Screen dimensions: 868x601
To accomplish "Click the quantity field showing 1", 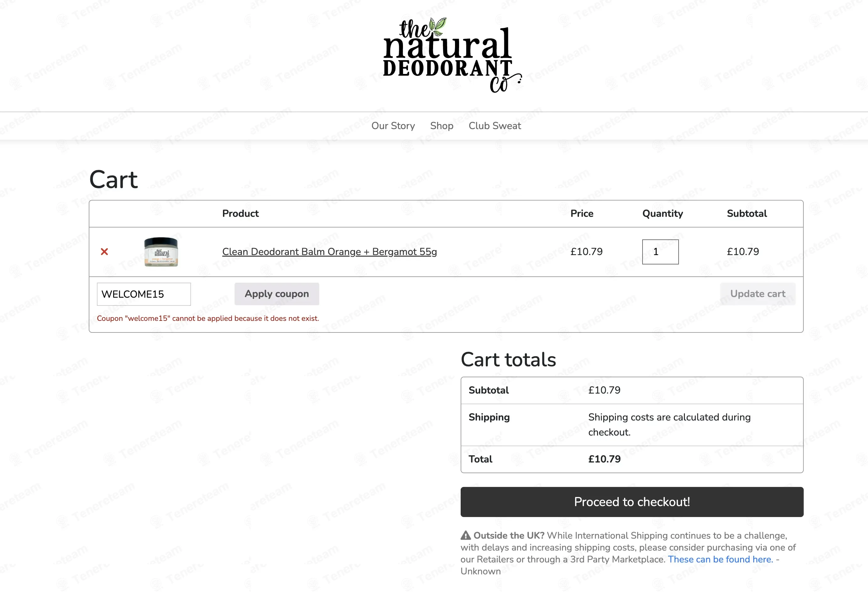I will point(660,252).
